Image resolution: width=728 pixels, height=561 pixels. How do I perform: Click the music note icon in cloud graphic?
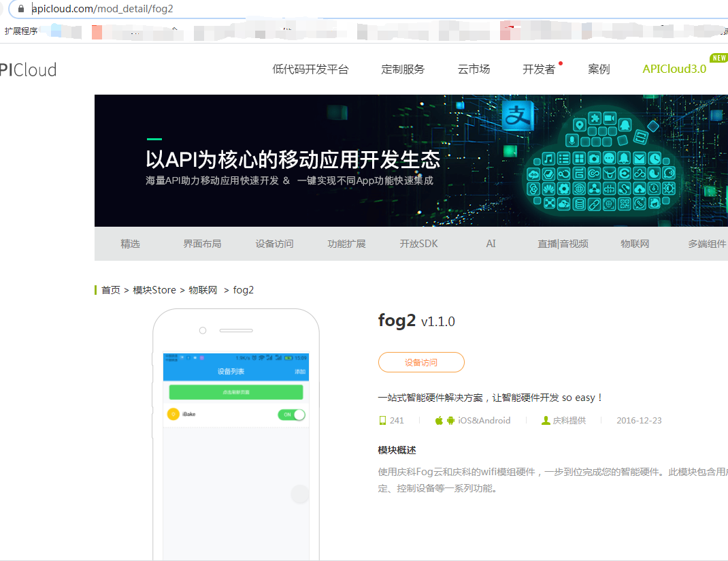(x=548, y=159)
